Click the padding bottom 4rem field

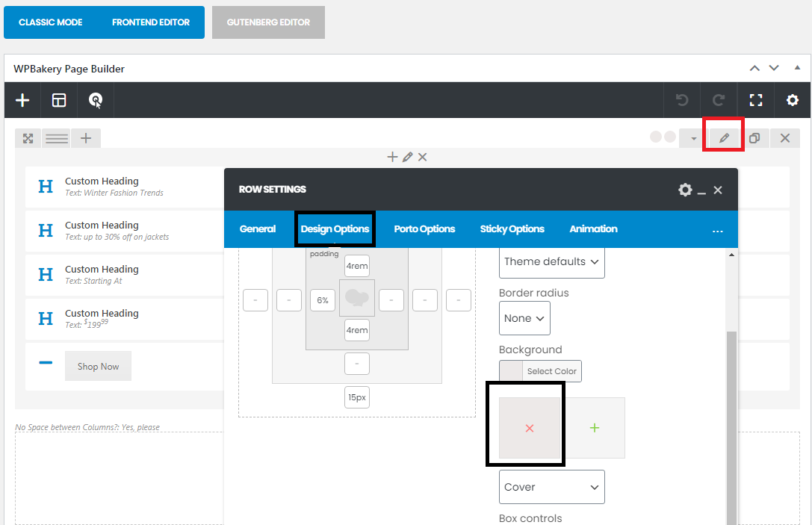pos(357,330)
